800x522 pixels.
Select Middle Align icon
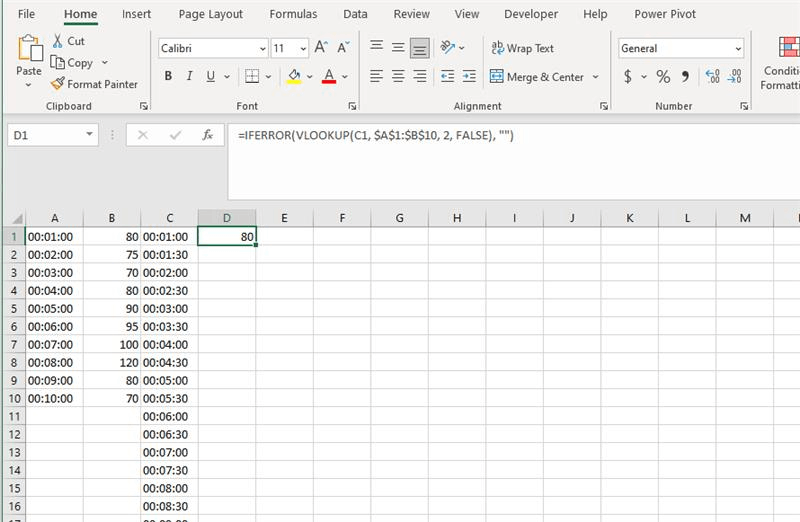click(398, 47)
